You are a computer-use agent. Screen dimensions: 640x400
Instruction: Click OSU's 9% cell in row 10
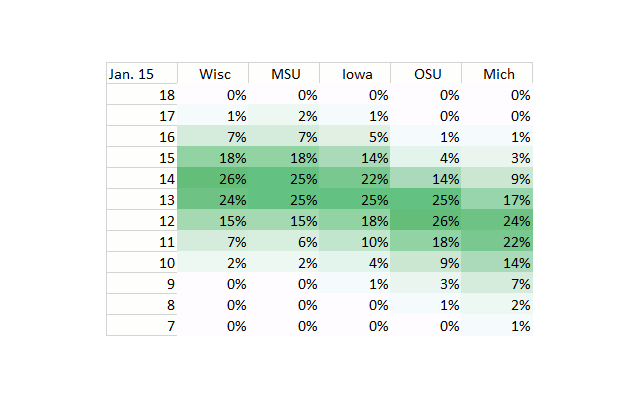click(427, 263)
